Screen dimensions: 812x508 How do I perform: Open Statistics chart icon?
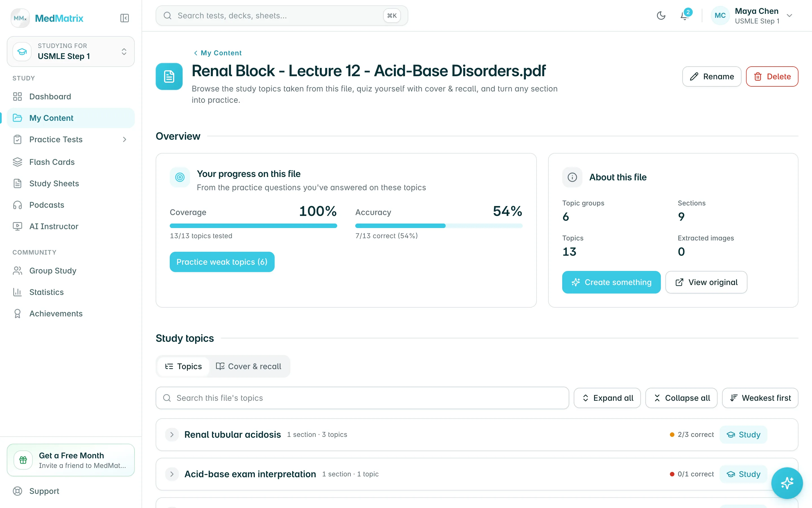coord(17,292)
